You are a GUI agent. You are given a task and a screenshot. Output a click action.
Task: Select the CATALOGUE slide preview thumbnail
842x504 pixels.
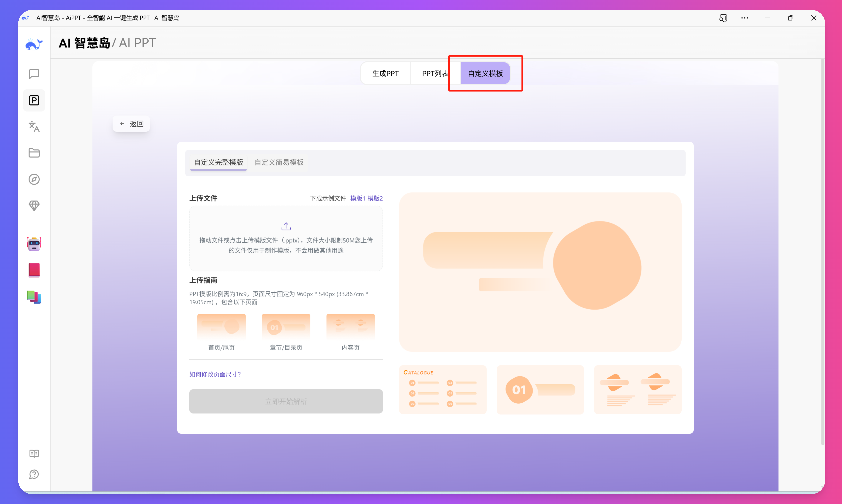[443, 390]
